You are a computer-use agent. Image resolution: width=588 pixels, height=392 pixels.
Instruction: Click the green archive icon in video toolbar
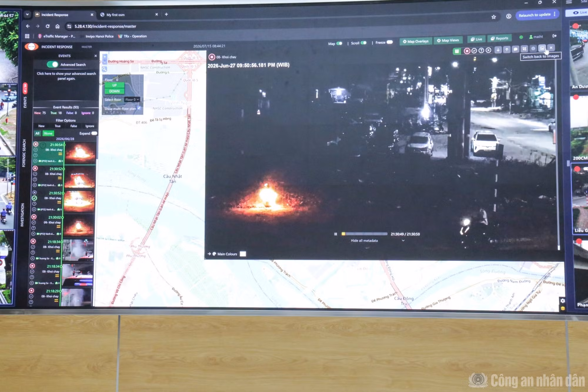click(457, 51)
